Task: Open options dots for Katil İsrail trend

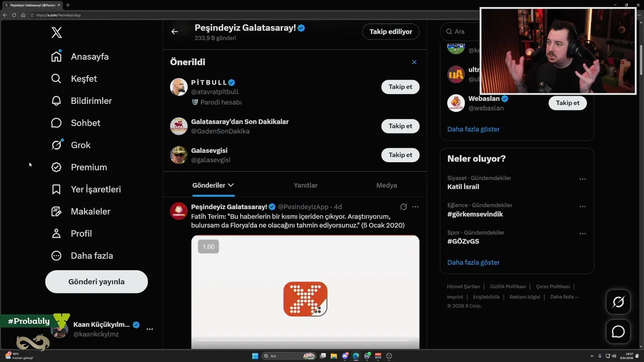Action: 583,179
